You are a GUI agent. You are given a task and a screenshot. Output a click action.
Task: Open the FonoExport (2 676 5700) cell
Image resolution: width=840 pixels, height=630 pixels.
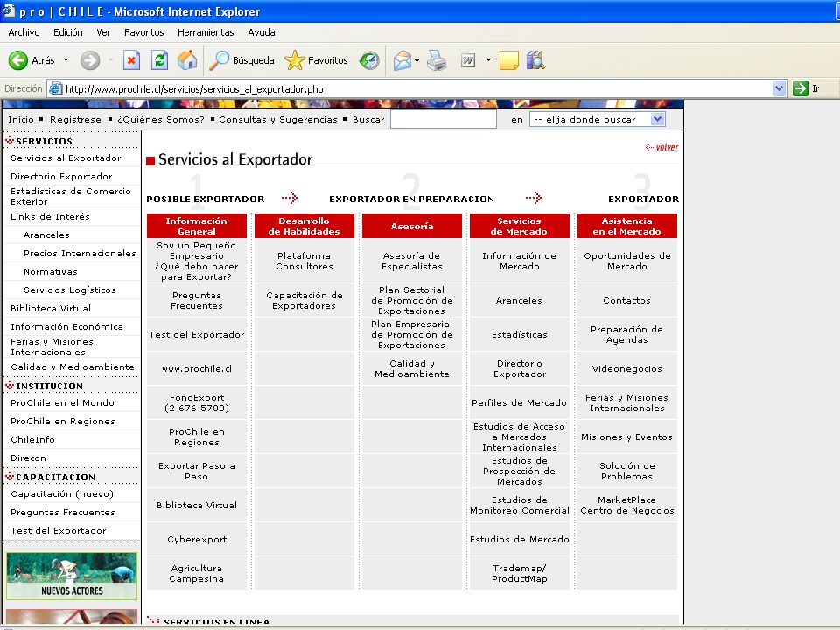click(197, 402)
